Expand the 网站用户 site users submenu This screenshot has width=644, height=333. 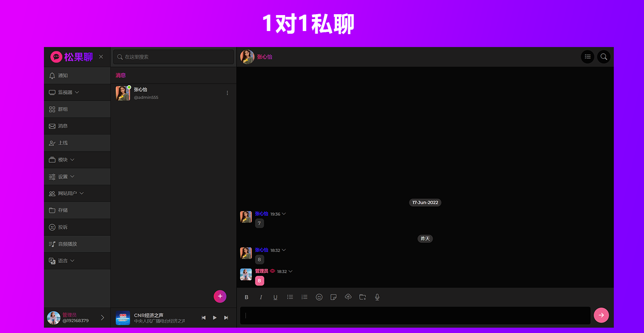point(77,193)
